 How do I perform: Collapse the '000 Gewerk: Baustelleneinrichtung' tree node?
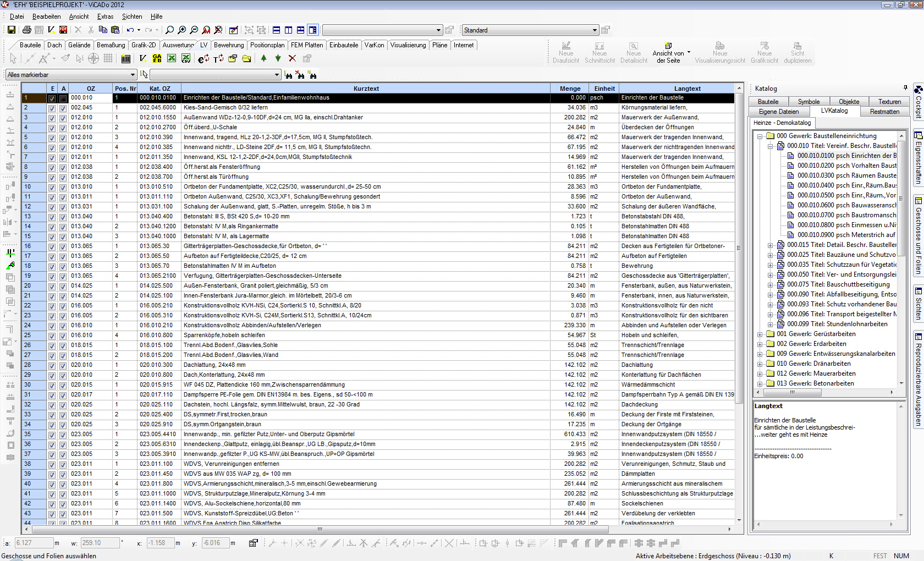tap(760, 136)
